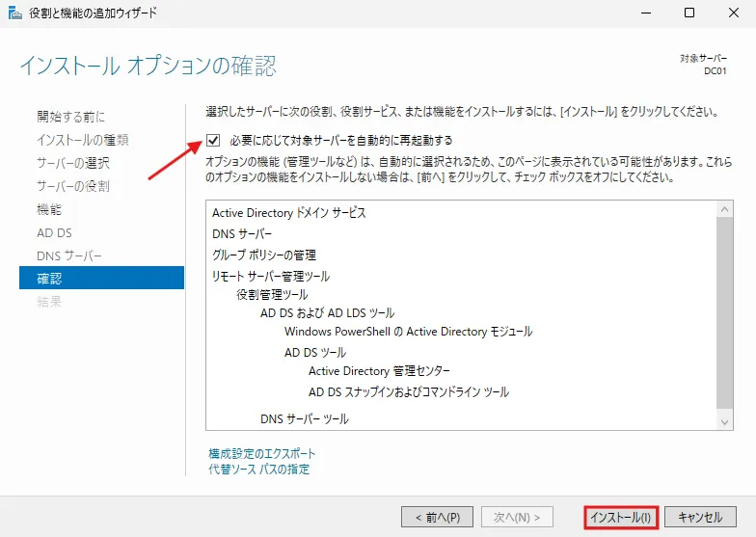Select 役割管理ツール row
The height and width of the screenshot is (537, 756).
pos(272,294)
